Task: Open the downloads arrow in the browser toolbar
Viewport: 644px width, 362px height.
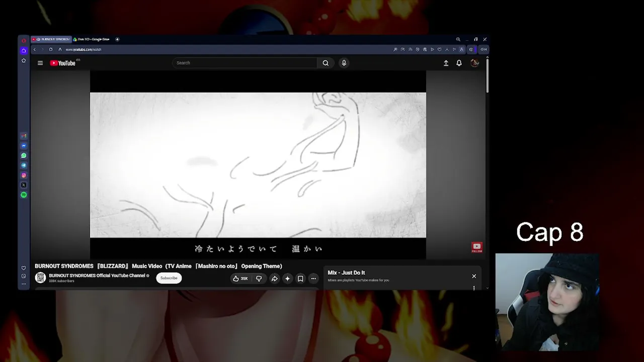Action: coord(447,49)
